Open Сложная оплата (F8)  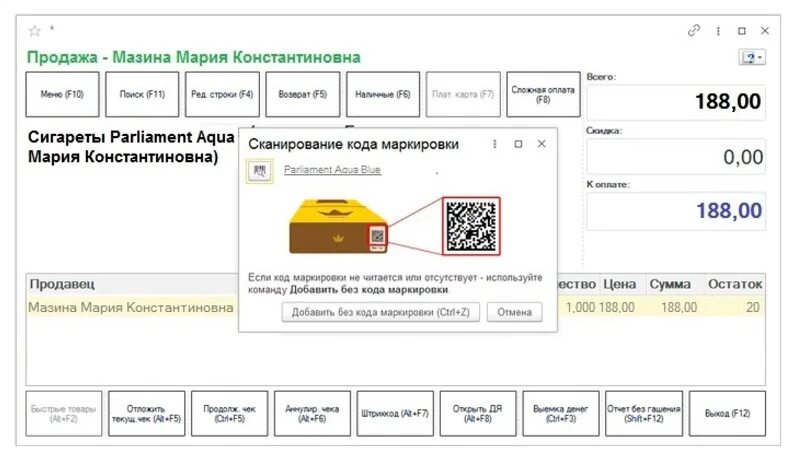click(x=543, y=94)
